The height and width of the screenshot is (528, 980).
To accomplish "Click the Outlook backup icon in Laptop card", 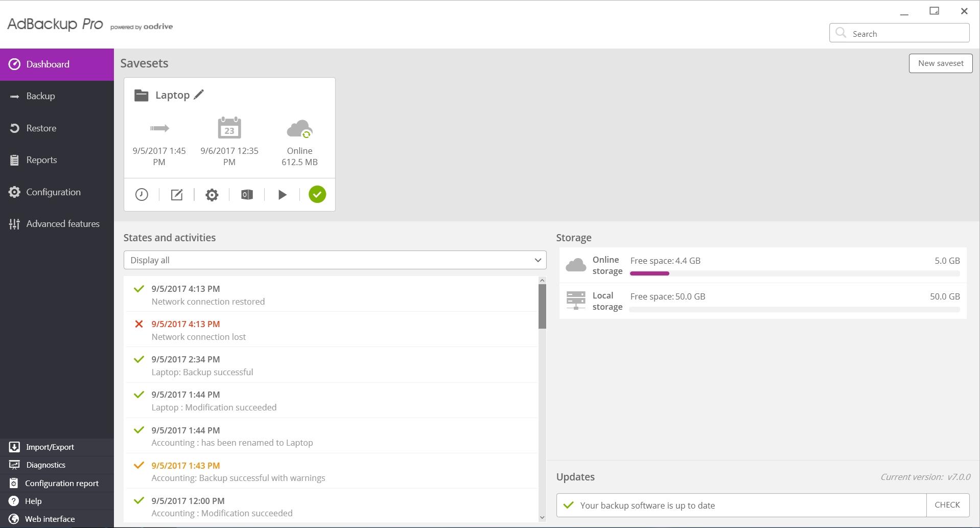I will (x=247, y=195).
